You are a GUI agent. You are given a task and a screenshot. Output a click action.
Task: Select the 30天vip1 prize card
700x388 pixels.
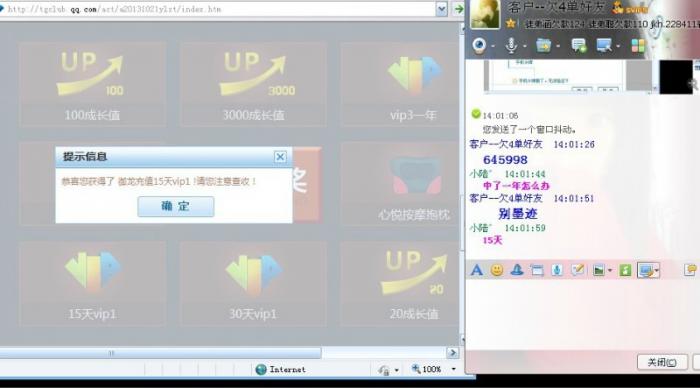[253, 284]
